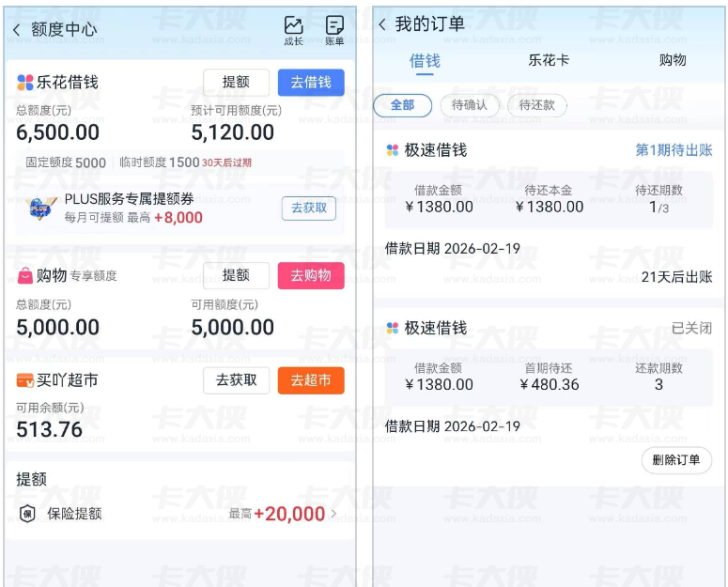The image size is (728, 587).
Task: Click 借款日期 of the 第1期待出账 order
Action: pyautogui.click(x=453, y=249)
